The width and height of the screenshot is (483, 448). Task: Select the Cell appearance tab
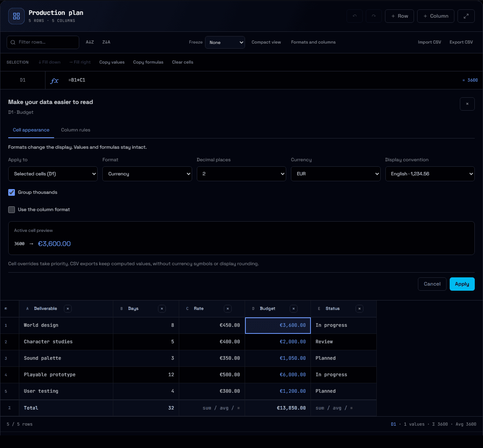click(x=31, y=130)
